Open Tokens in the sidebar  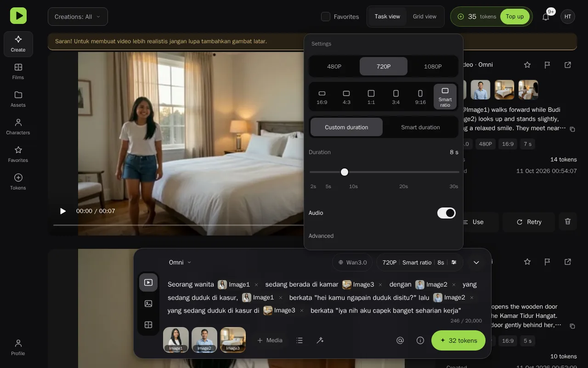[x=18, y=182]
